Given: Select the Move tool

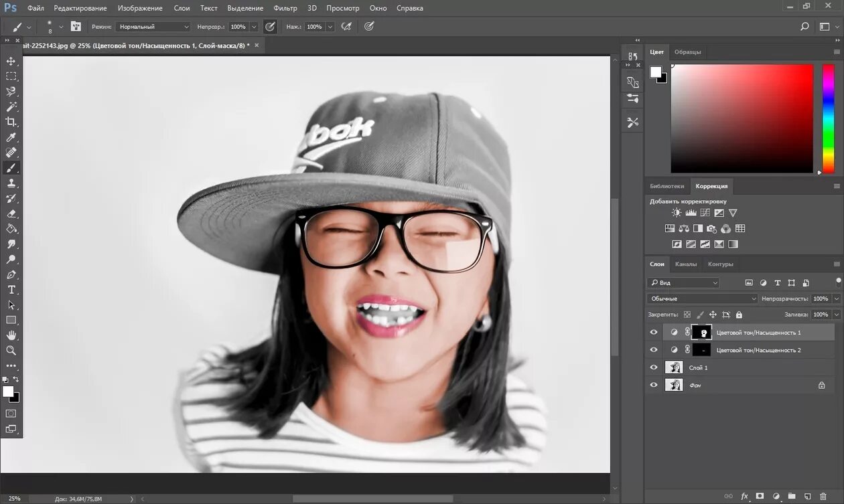Looking at the screenshot, I should pos(11,61).
